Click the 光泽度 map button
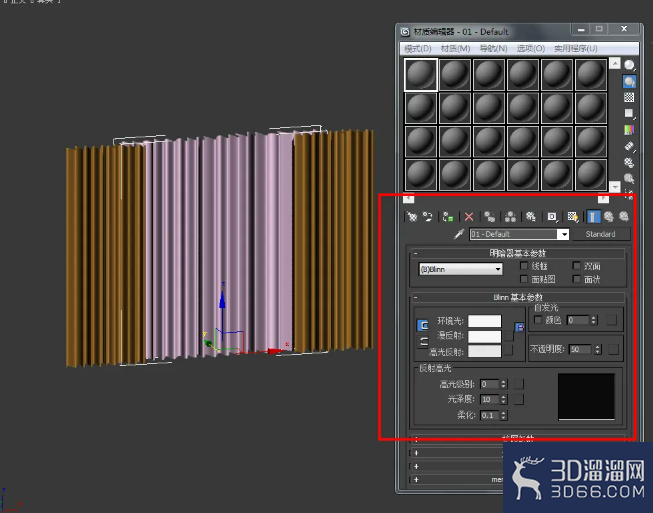This screenshot has width=653, height=513. pyautogui.click(x=519, y=399)
